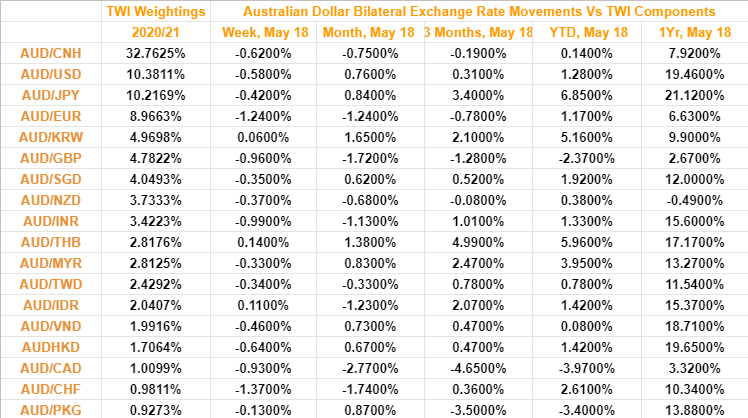Click the 2020/21 column header
Screen dimensions: 748x418
click(155, 33)
